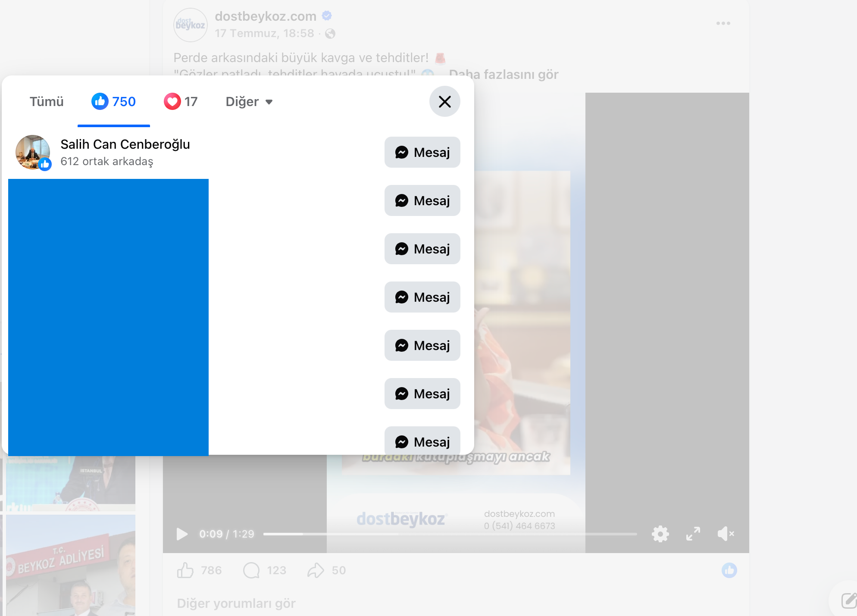This screenshot has width=857, height=616.
Task: Open the dostbeykoz.com page avatar
Action: tap(191, 25)
